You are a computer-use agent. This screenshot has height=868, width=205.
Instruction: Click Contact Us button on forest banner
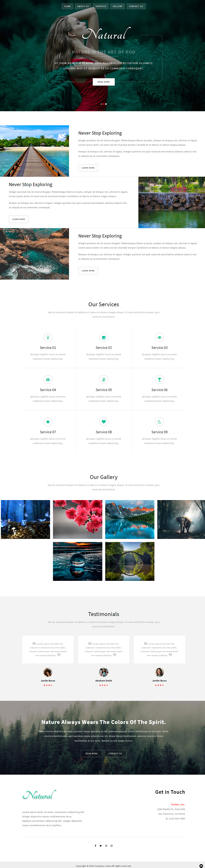point(115,753)
